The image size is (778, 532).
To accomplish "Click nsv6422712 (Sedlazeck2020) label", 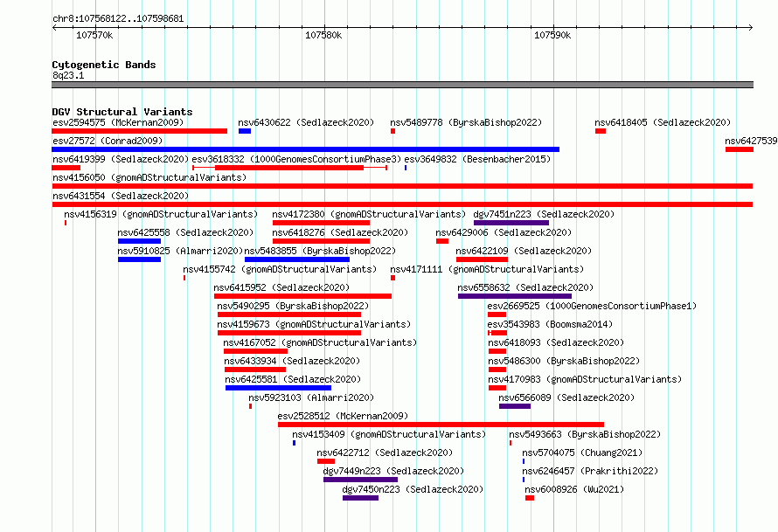I will tap(385, 453).
